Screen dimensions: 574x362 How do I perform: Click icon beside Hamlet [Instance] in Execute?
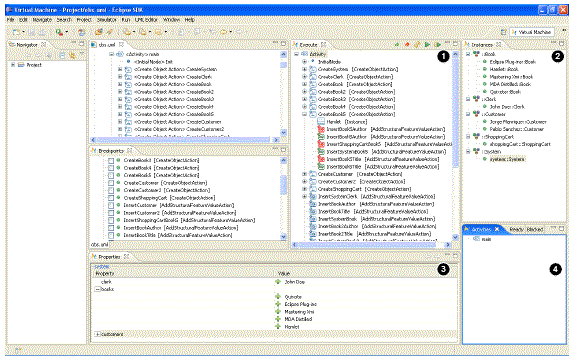321,122
